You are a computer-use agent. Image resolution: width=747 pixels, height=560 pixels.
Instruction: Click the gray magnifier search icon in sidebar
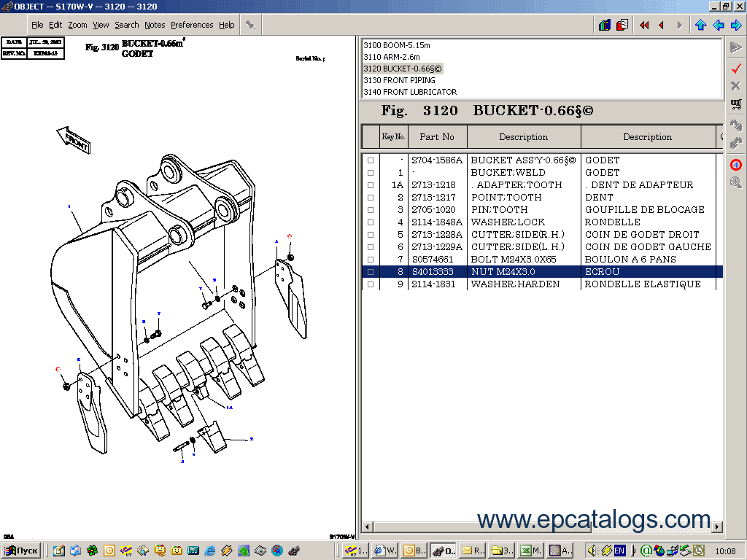click(736, 182)
